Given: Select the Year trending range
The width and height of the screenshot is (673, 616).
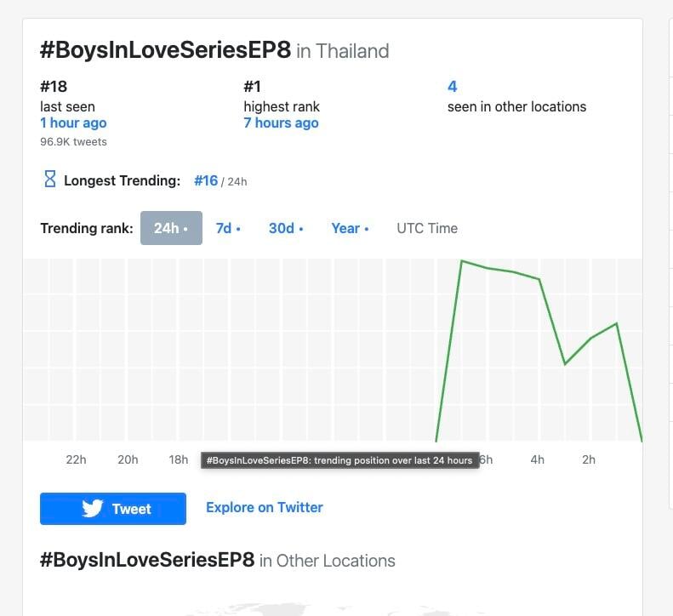Looking at the screenshot, I should [x=350, y=228].
